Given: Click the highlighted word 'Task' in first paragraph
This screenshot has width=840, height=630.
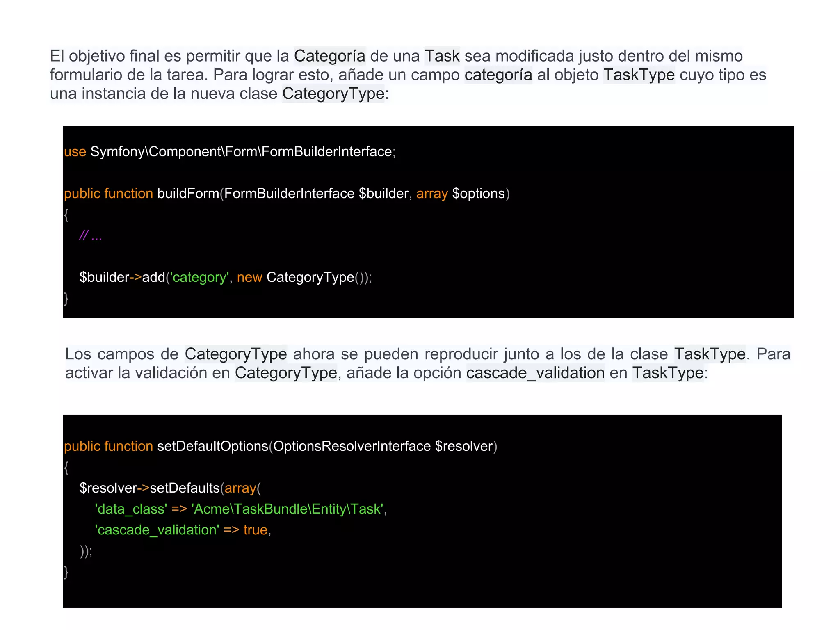Looking at the screenshot, I should tap(442, 56).
